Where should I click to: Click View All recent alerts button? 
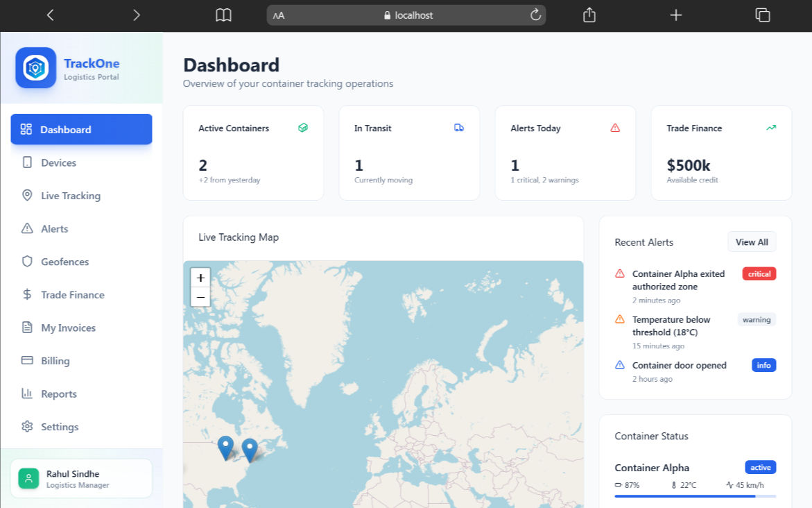pyautogui.click(x=752, y=242)
